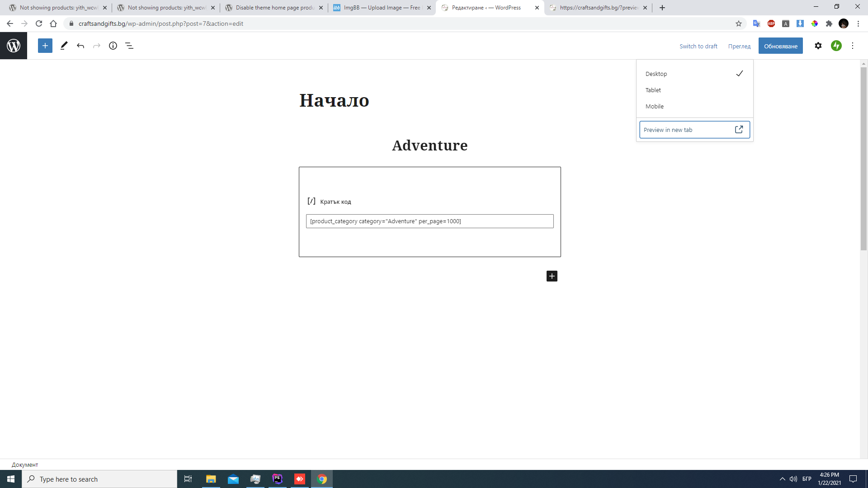Screen dimensions: 868x488
Task: Select Tablet preview mode
Action: tap(694, 90)
